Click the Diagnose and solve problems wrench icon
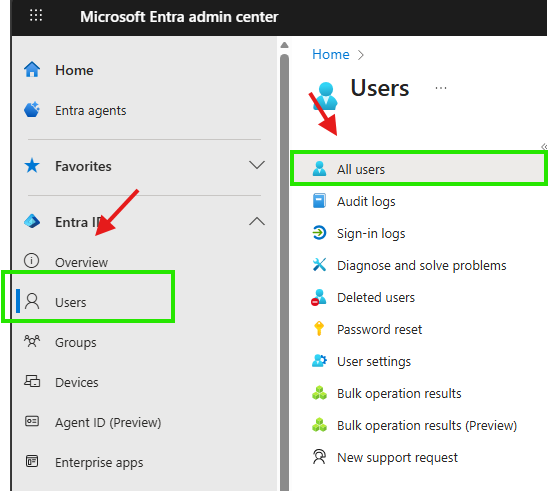The image size is (549, 491). [x=319, y=265]
